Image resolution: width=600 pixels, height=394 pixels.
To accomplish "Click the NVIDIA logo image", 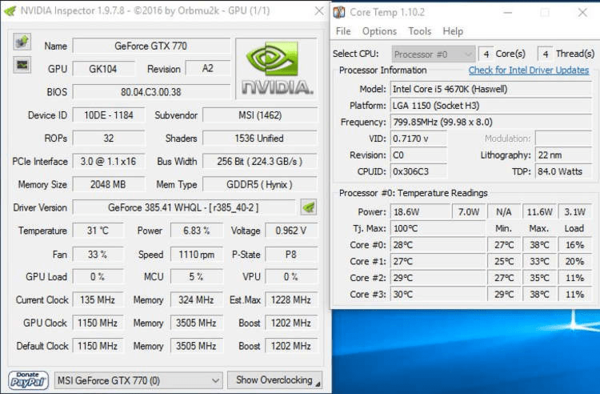I will click(277, 68).
